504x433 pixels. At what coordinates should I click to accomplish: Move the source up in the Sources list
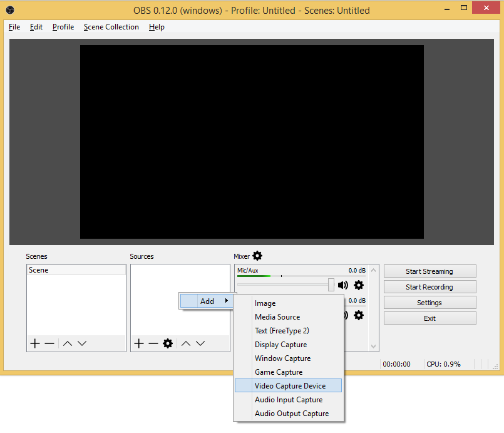coord(186,343)
